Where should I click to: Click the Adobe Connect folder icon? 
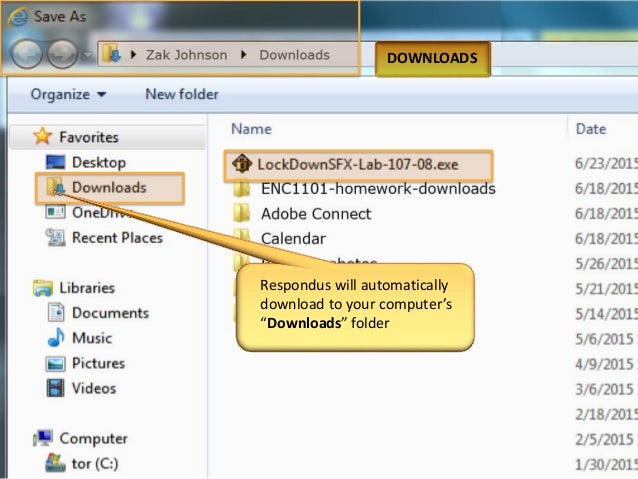[242, 213]
